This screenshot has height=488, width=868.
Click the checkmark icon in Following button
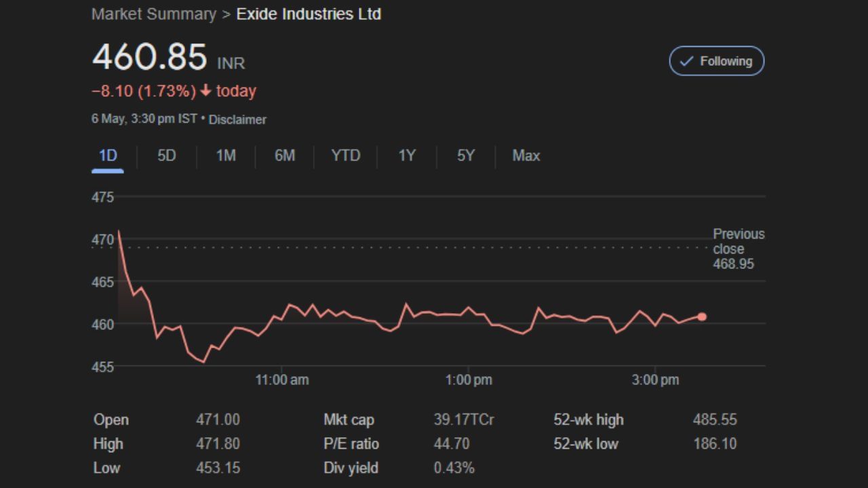click(687, 61)
